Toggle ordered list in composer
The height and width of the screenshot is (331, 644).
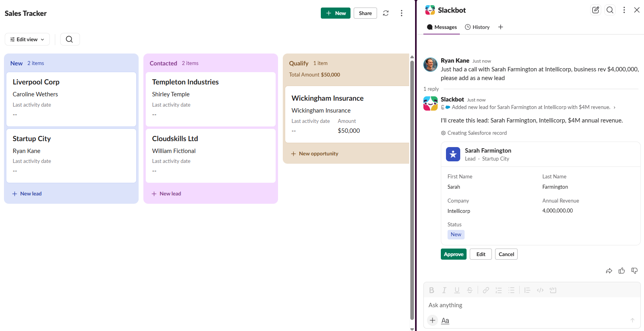[x=499, y=290]
